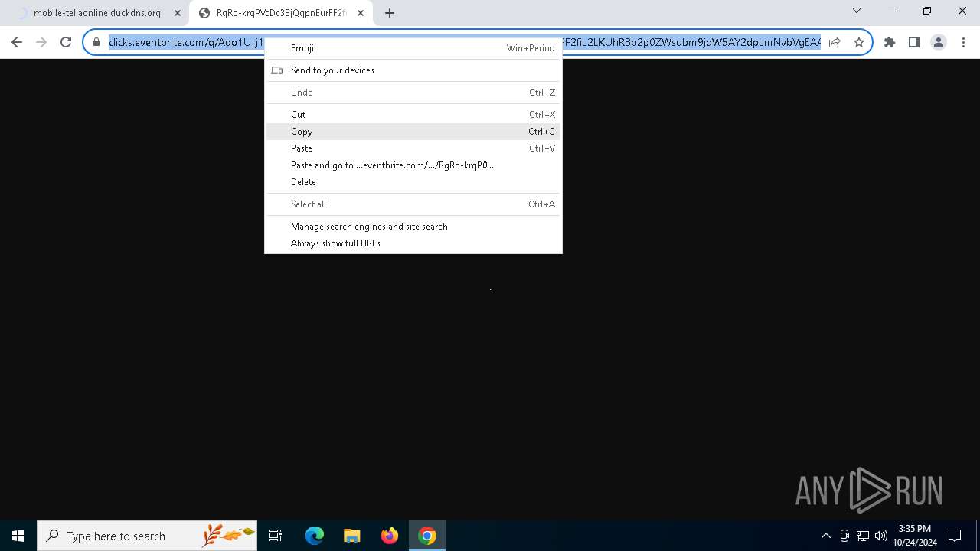The height and width of the screenshot is (551, 980).
Task: Select Paste and go to eventbrite URL
Action: coord(413,165)
